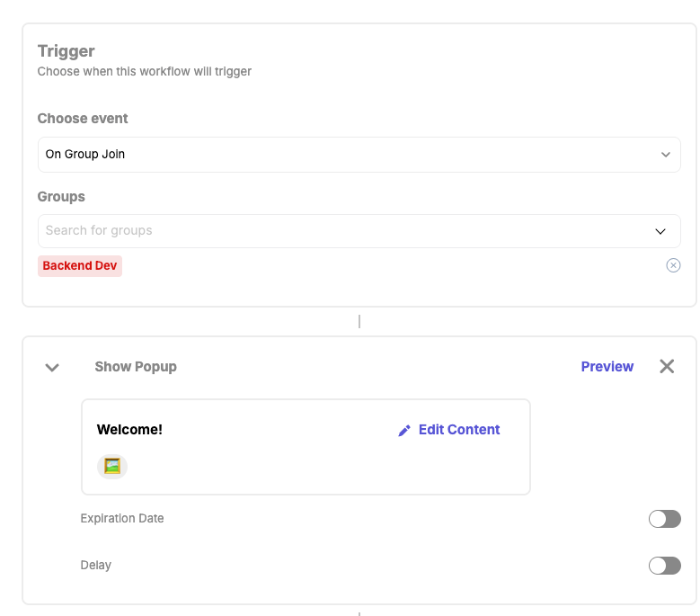Click the Welcome! popup title text
Image resolution: width=700 pixels, height=616 pixels.
coord(129,430)
